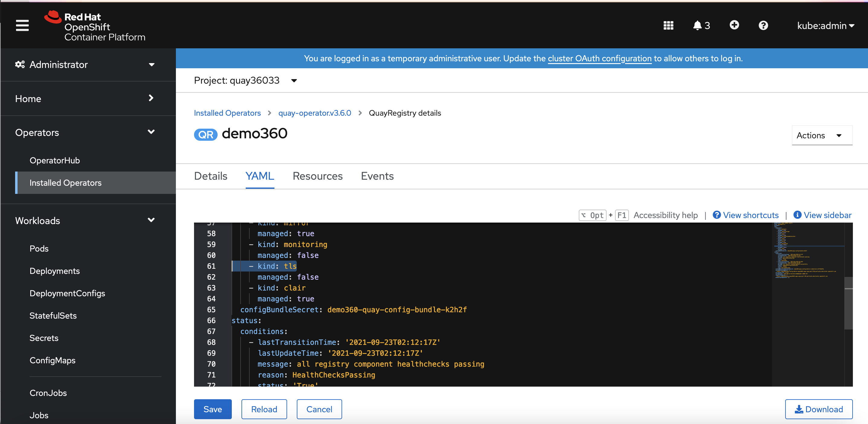This screenshot has width=868, height=424.
Task: Open the application launcher grid icon
Action: (668, 25)
